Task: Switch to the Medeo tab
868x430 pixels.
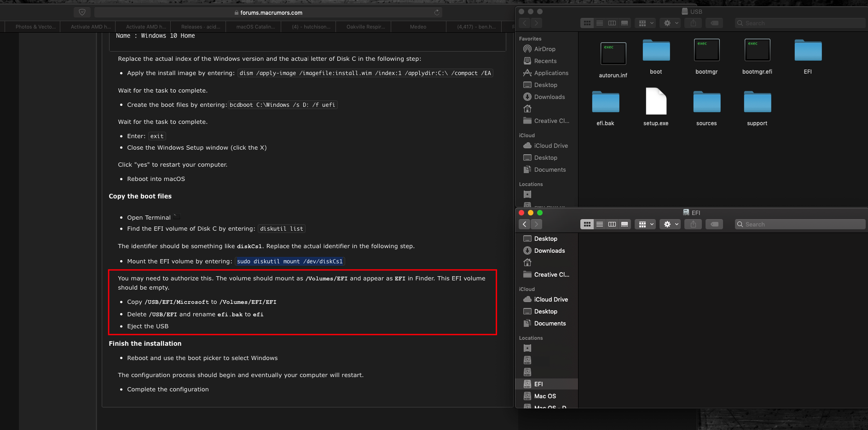Action: coord(418,27)
